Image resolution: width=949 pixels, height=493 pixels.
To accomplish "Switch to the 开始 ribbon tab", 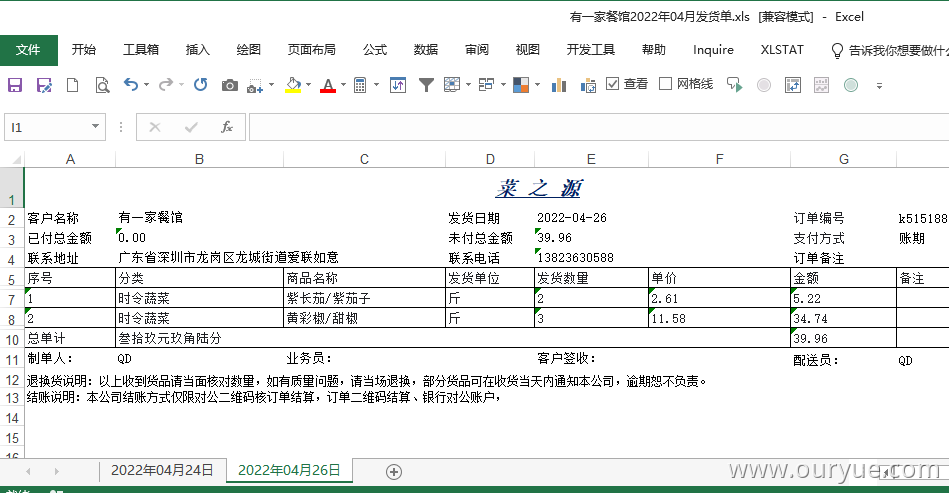I will pos(84,50).
